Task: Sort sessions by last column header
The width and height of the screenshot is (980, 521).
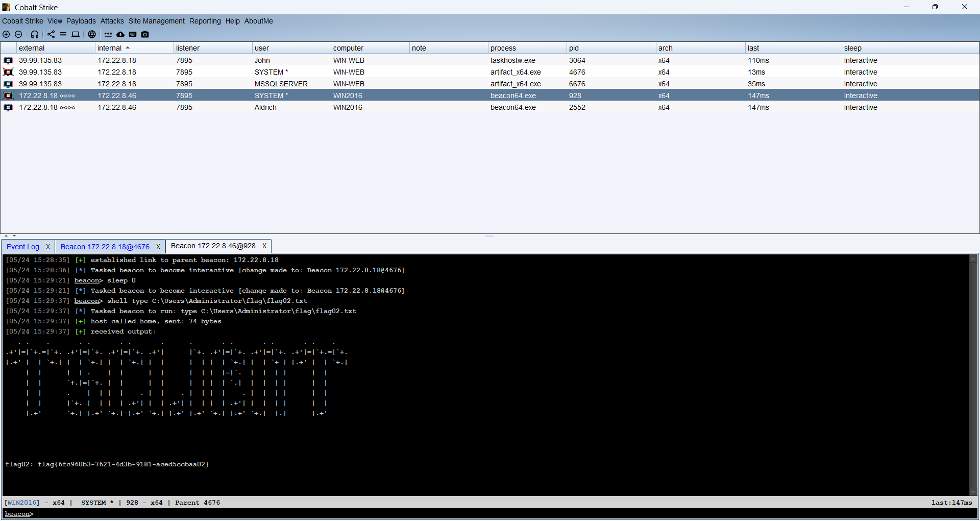Action: [x=794, y=48]
